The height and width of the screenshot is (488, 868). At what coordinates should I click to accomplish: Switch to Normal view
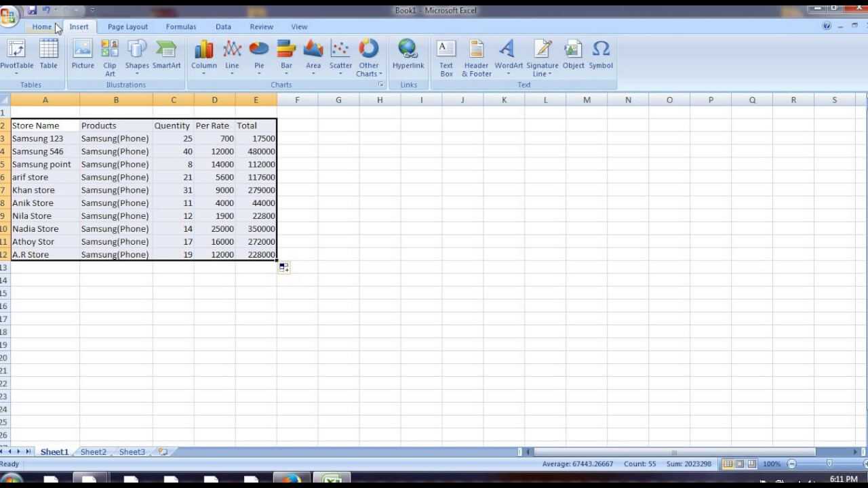727,464
